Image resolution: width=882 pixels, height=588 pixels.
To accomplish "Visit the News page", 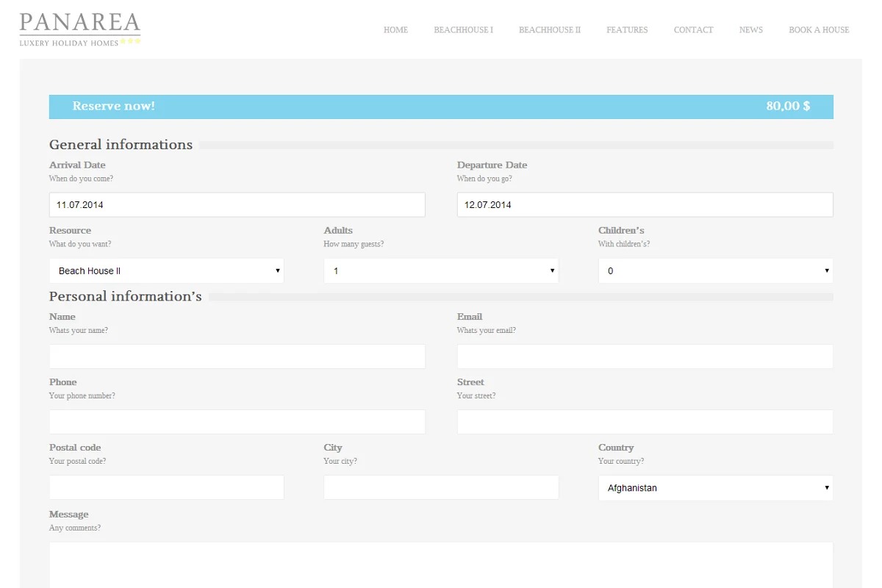I will [x=750, y=30].
